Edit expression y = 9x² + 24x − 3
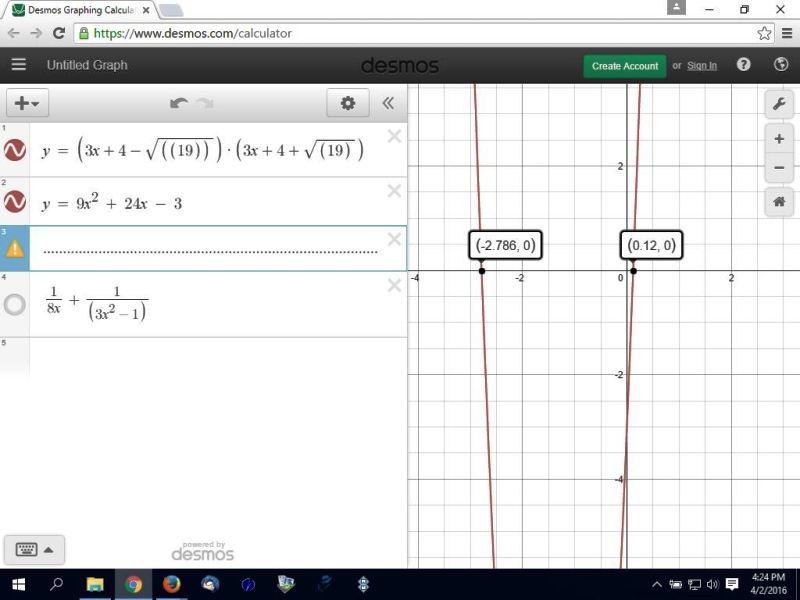This screenshot has height=600, width=800. click(x=112, y=203)
